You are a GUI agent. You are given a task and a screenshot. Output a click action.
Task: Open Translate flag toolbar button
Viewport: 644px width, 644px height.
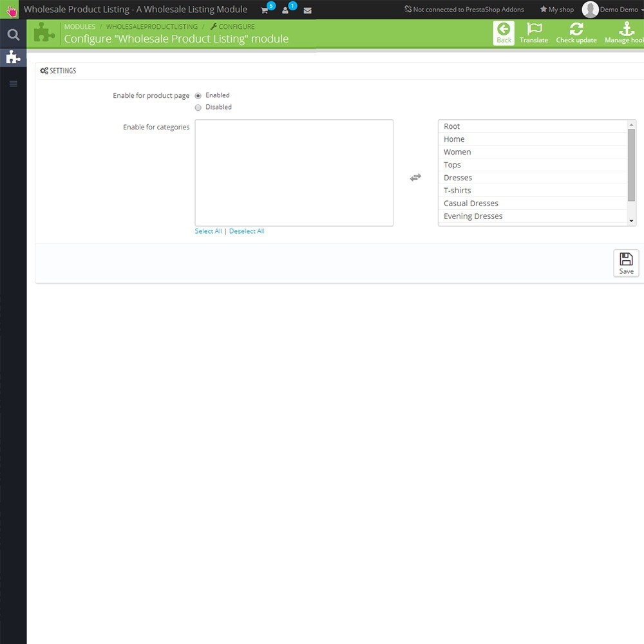(533, 33)
